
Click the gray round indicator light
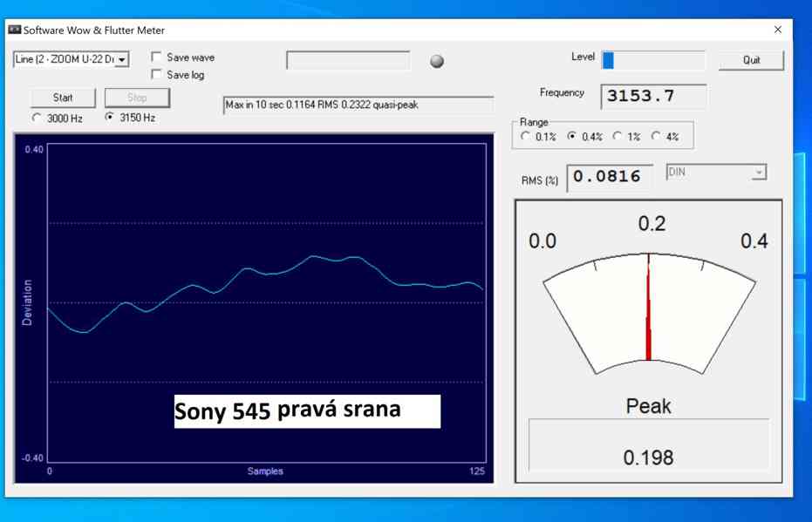(x=437, y=61)
